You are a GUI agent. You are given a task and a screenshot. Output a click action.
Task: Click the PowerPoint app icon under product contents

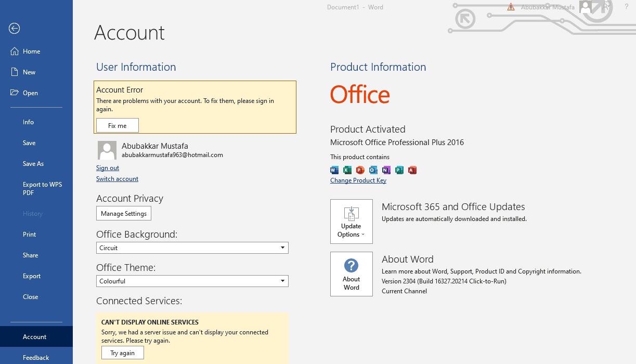[360, 170]
